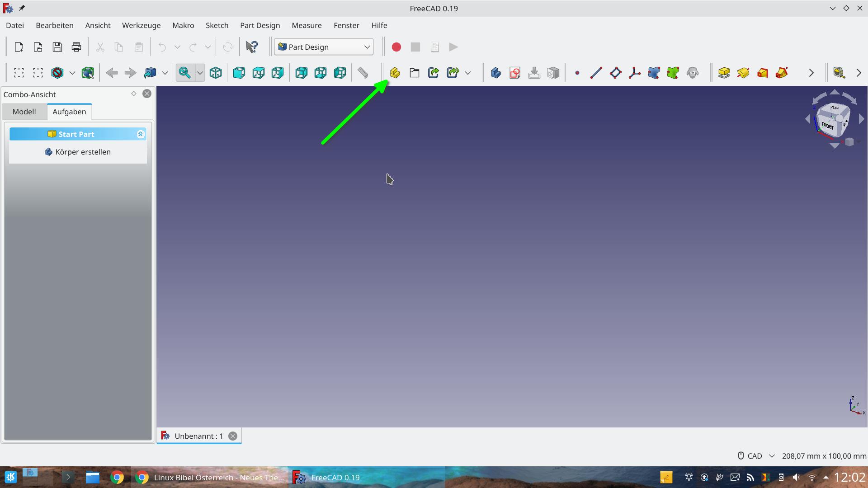Start recording a macro
This screenshot has width=868, height=488.
396,47
